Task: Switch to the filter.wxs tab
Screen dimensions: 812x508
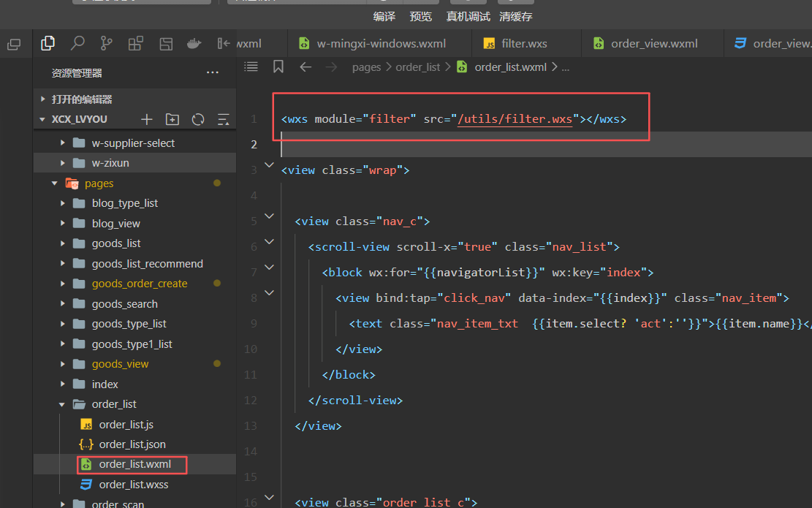Action: click(x=524, y=44)
